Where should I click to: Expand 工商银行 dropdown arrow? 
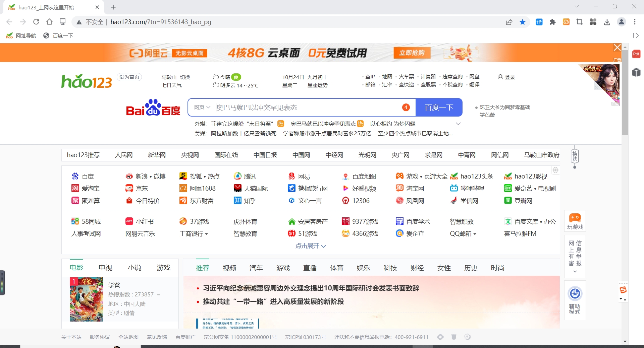tap(206, 234)
